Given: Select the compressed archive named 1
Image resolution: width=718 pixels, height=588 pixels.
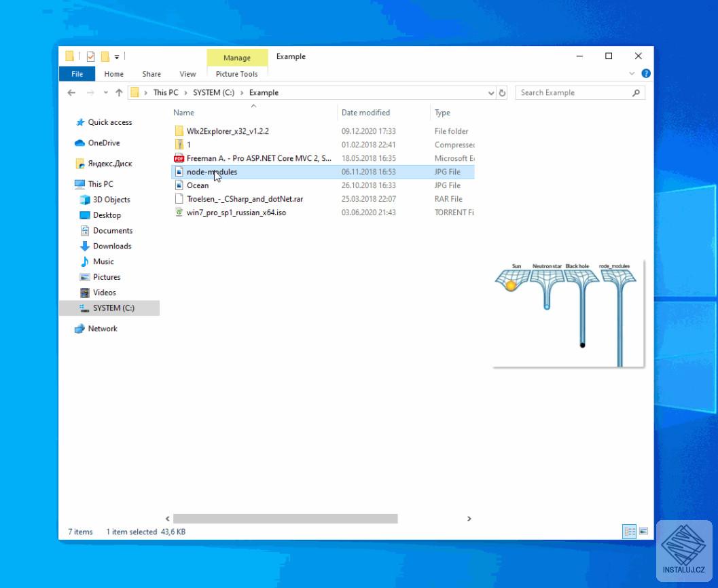Looking at the screenshot, I should 188,145.
